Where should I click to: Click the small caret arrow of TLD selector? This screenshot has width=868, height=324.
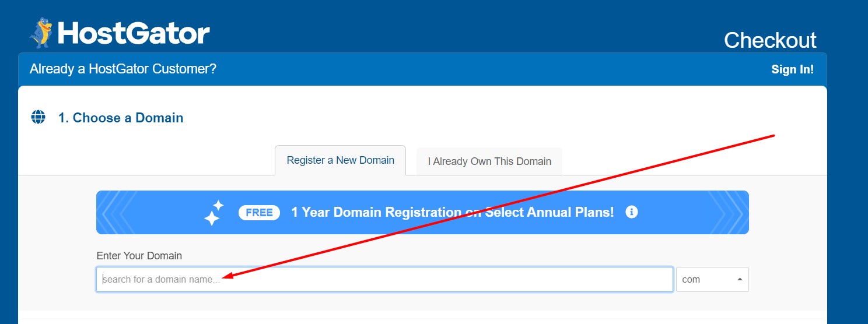[740, 279]
